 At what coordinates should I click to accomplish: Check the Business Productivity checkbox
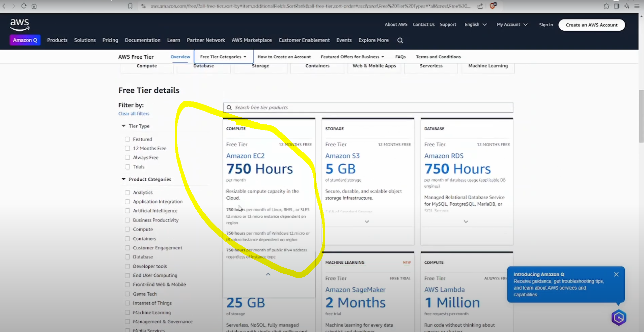point(128,220)
